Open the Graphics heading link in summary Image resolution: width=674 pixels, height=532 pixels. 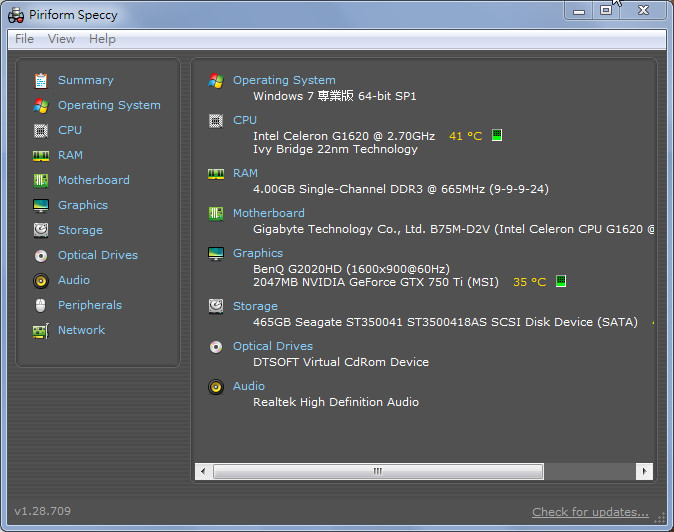click(258, 254)
